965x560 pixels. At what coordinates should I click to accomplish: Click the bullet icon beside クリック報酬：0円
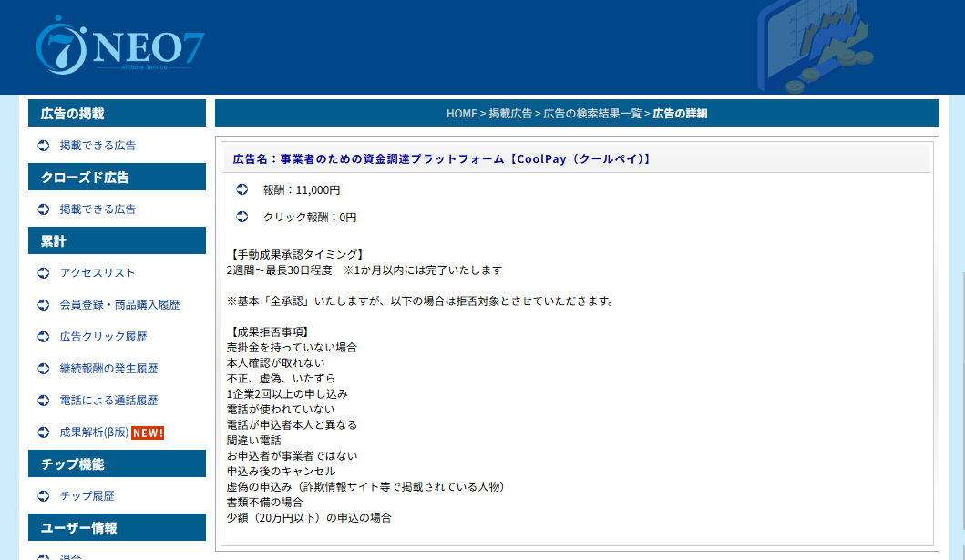(x=242, y=217)
